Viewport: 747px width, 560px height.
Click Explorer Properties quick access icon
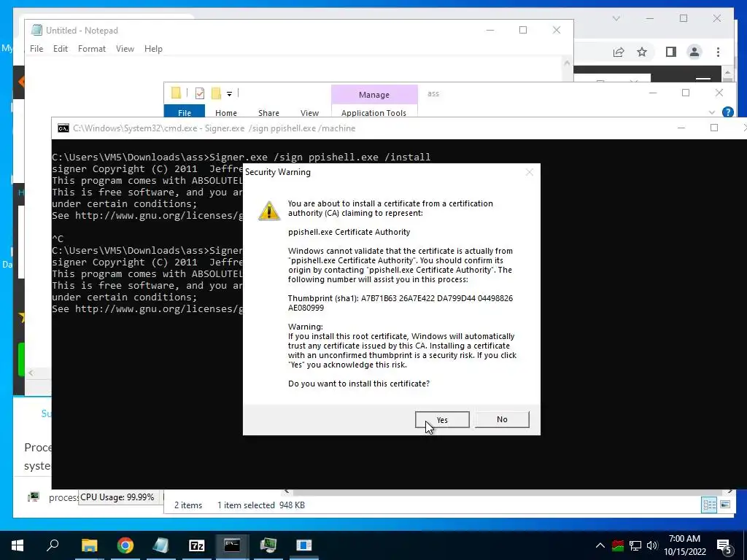pyautogui.click(x=200, y=93)
